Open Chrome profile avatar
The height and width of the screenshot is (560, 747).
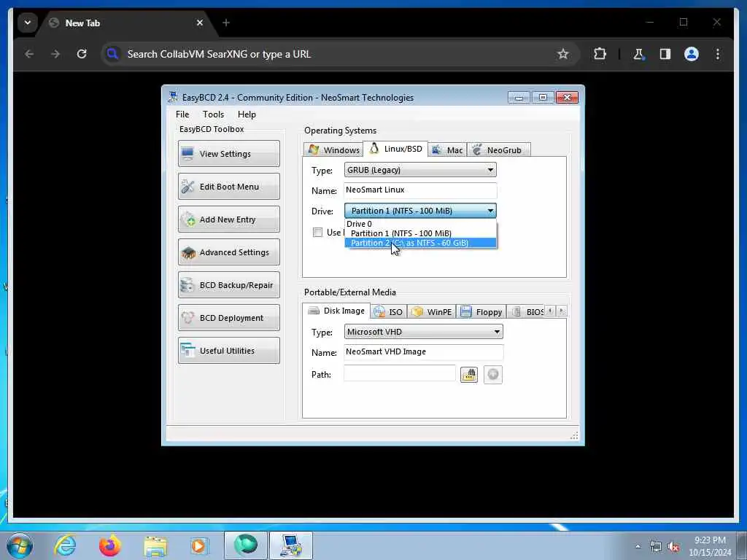[692, 54]
